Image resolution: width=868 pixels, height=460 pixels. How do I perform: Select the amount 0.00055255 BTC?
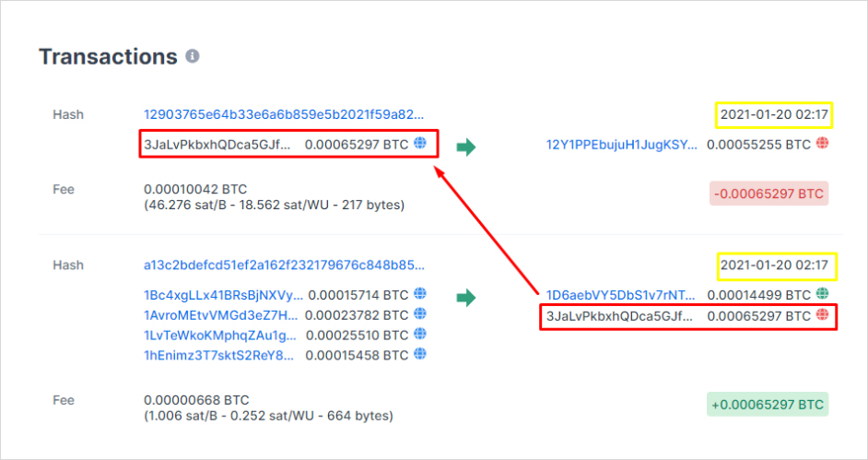pos(758,145)
